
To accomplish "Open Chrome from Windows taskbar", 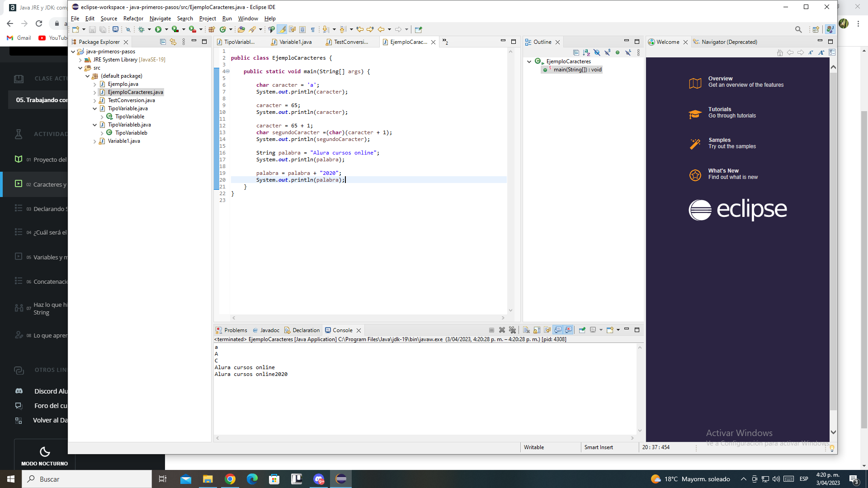I will coord(230,479).
